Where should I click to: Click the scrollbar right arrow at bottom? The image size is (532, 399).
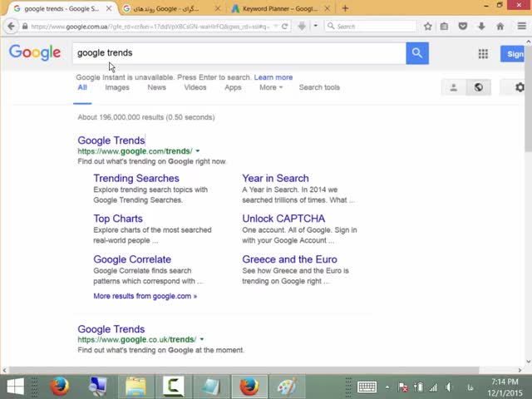pyautogui.click(x=520, y=370)
